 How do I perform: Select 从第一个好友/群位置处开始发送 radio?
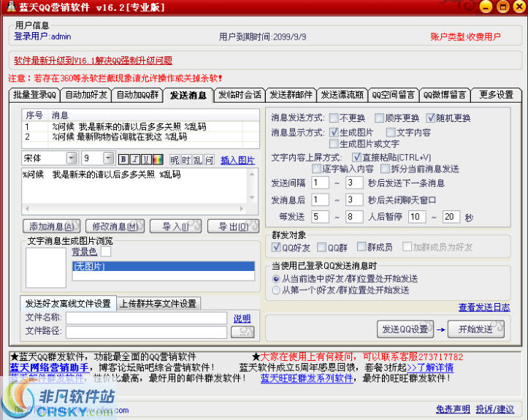click(x=276, y=290)
